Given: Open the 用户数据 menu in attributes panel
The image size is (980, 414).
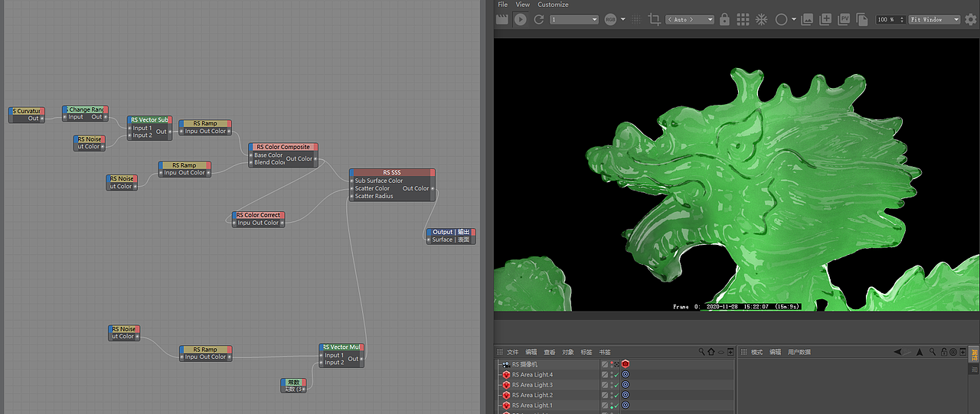Looking at the screenshot, I should [x=799, y=352].
